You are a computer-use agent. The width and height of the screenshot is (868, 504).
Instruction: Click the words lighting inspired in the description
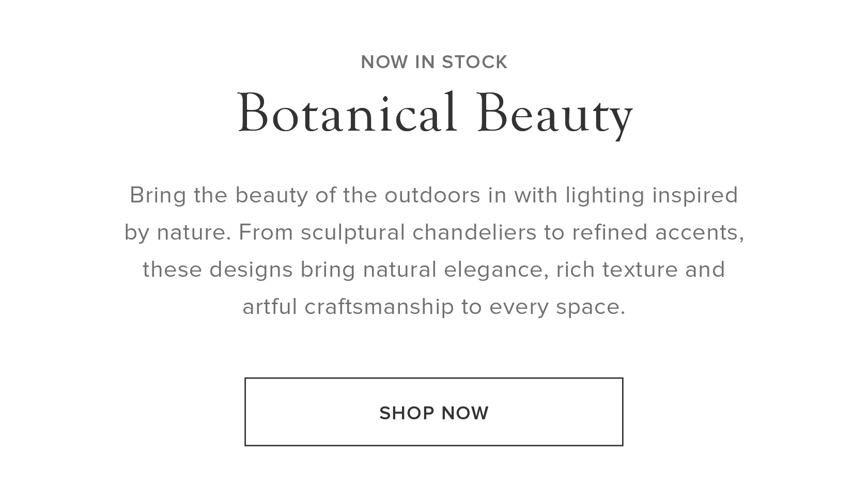[x=652, y=196]
